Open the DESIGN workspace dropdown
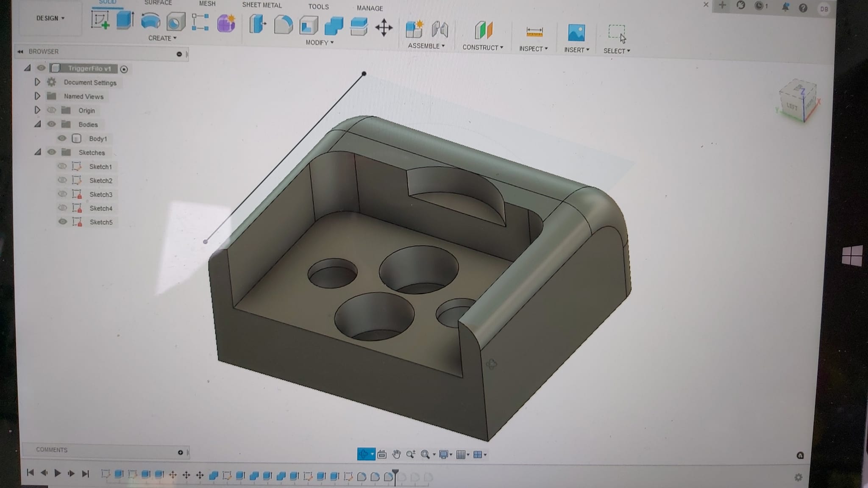This screenshot has height=488, width=868. pyautogui.click(x=50, y=18)
